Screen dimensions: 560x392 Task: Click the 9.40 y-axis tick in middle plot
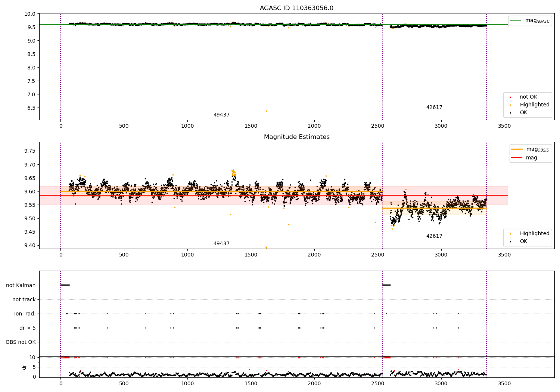tap(30, 246)
